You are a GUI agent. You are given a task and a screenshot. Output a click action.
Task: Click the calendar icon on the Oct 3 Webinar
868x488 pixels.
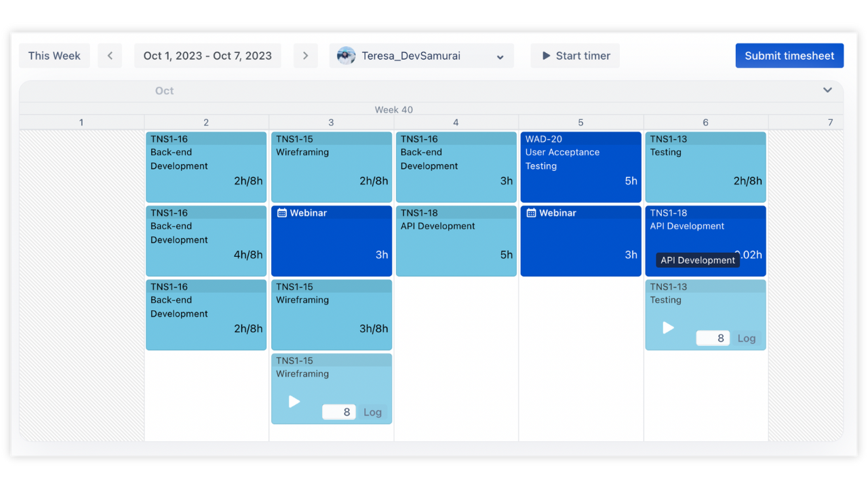281,212
